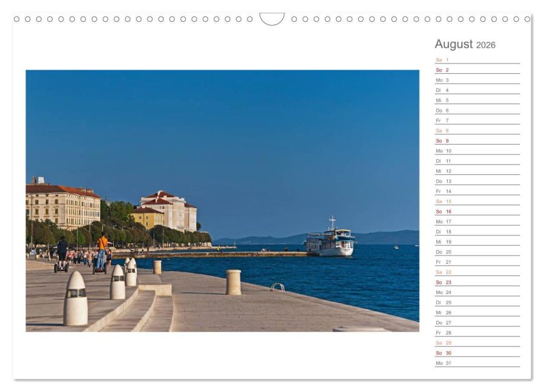This screenshot has height=392, width=544.
Task: Choose the Sa 8 date row
Action: click(477, 131)
